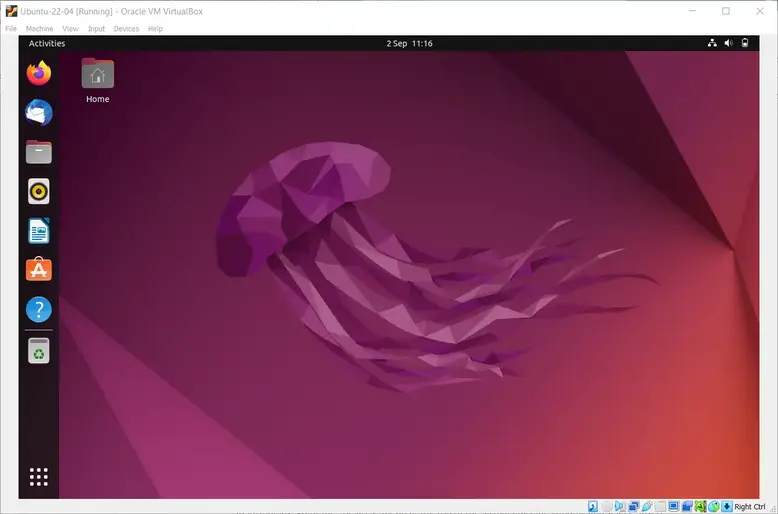The height and width of the screenshot is (514, 778).
Task: Launch Rhythmbox music player
Action: (x=39, y=191)
